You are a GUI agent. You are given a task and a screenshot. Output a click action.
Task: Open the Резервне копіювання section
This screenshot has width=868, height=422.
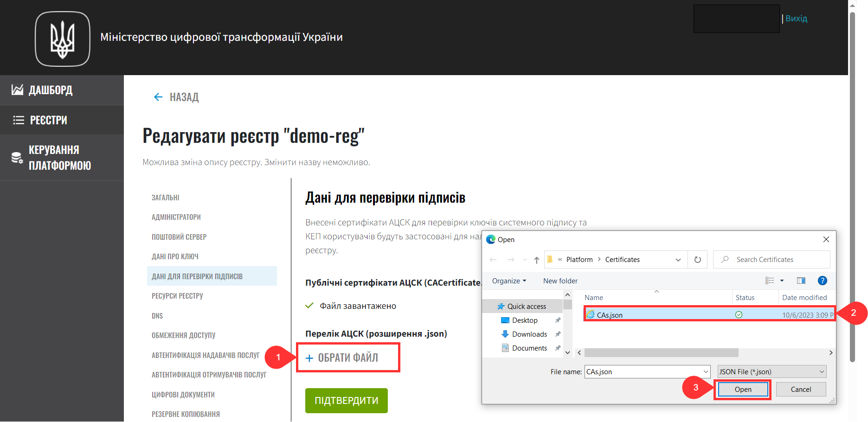186,414
